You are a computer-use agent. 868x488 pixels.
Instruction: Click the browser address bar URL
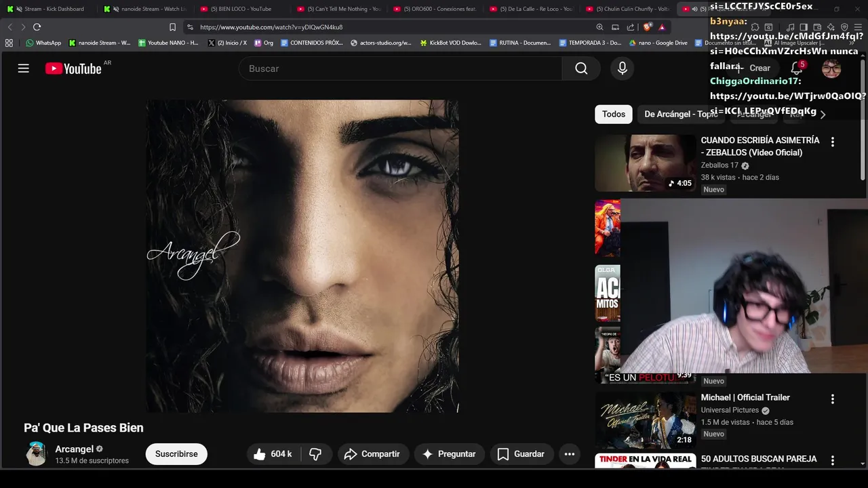271,27
